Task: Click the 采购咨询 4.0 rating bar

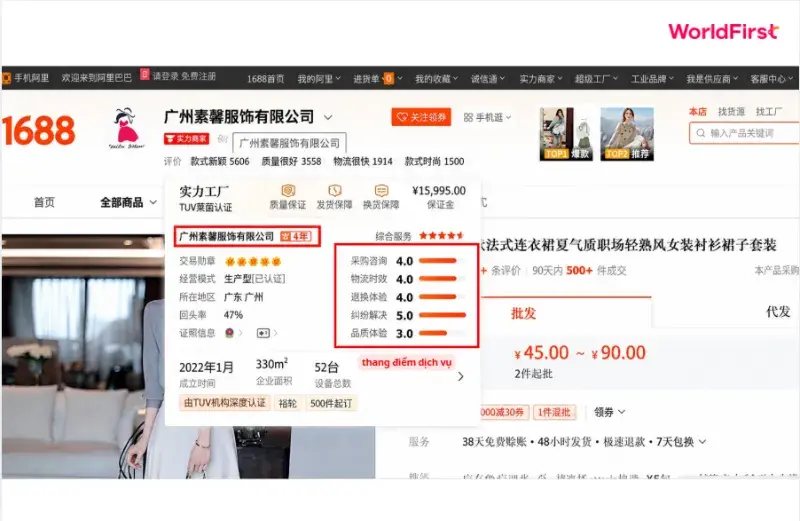Action: pyautogui.click(x=441, y=261)
